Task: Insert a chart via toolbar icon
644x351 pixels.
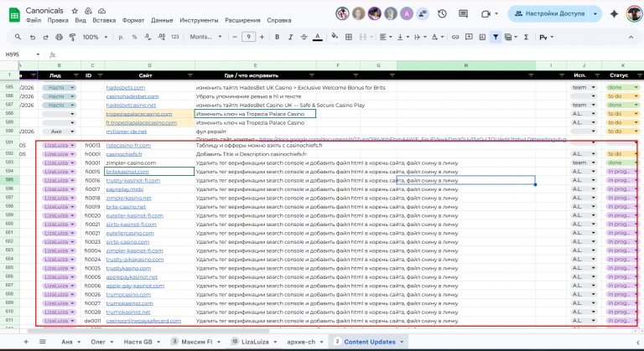Action: pyautogui.click(x=482, y=37)
